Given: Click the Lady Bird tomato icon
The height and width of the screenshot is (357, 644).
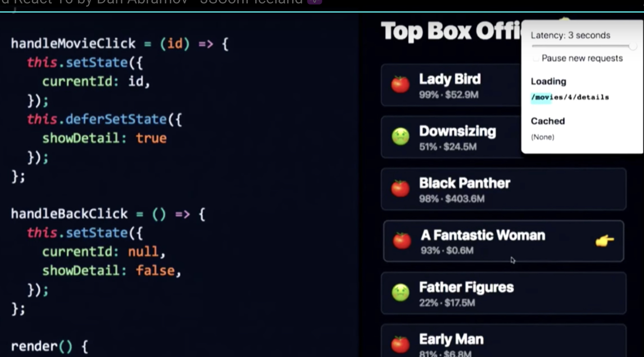Looking at the screenshot, I should coord(400,84).
